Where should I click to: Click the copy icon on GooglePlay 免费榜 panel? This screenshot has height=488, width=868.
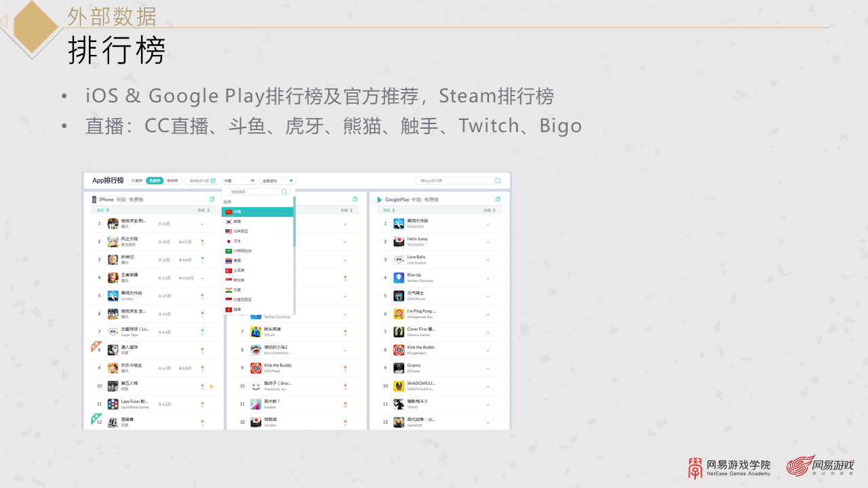click(x=498, y=199)
